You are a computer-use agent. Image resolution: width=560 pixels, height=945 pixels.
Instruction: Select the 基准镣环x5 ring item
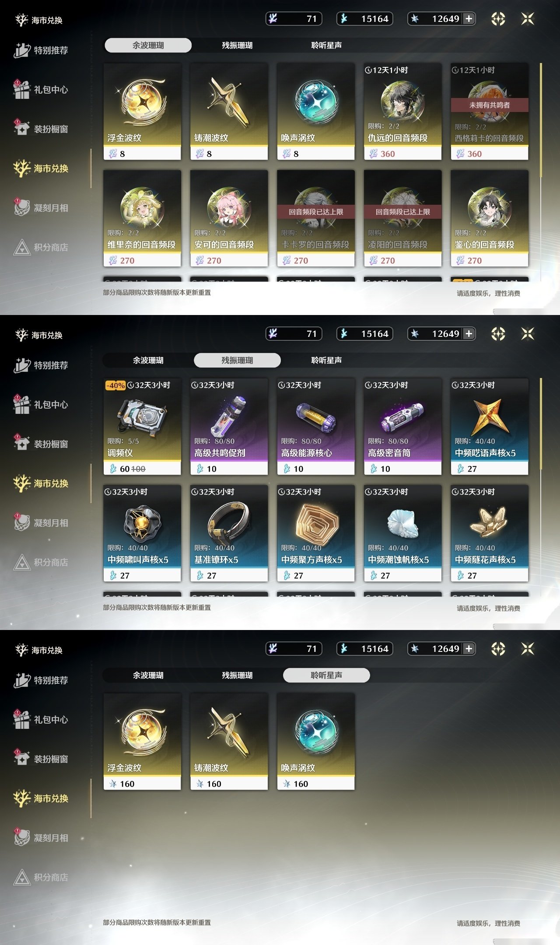coord(229,533)
